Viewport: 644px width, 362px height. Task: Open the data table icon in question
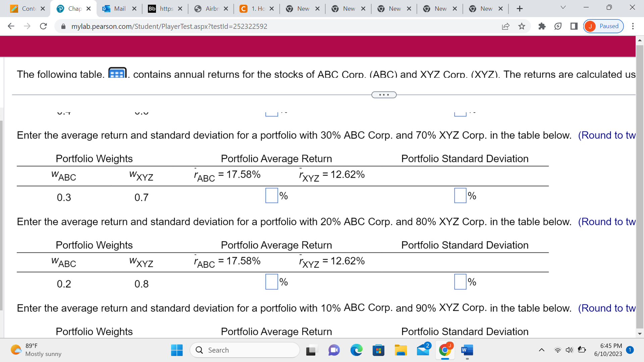[x=117, y=73]
